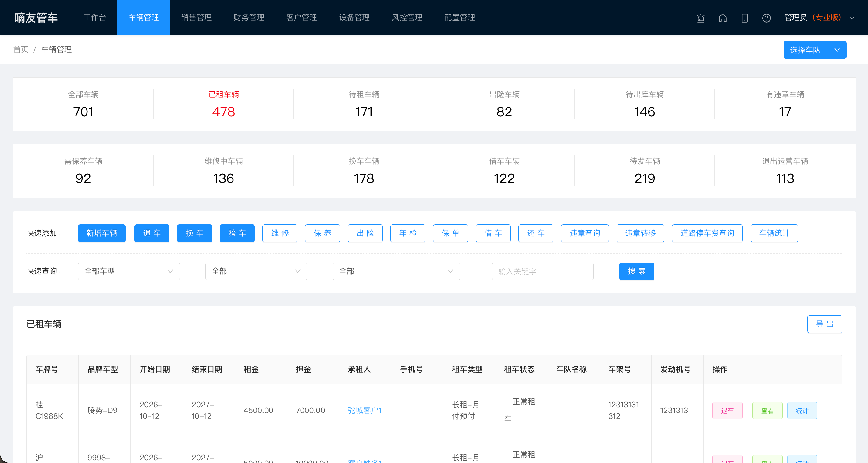
Task: Open the 选择车队 dropdown arrow
Action: [x=837, y=50]
